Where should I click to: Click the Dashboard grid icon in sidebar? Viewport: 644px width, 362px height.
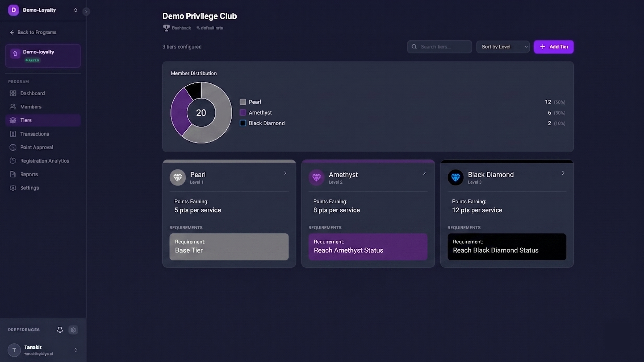(x=13, y=93)
